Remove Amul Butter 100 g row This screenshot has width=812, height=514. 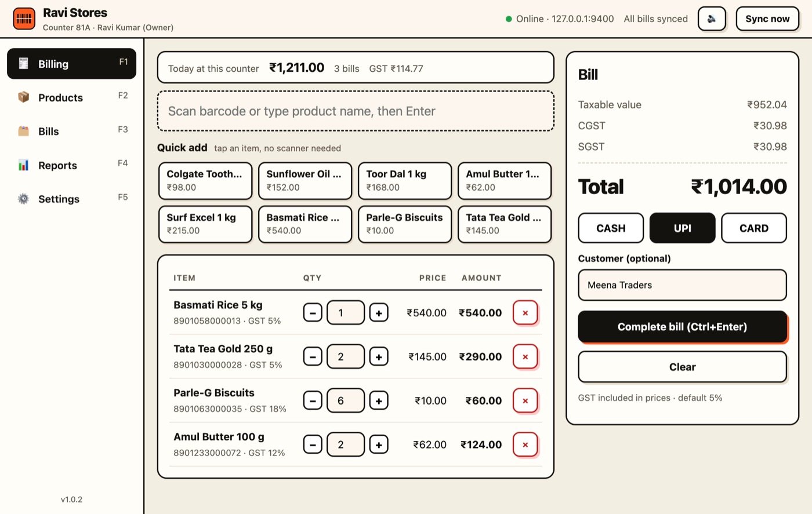pos(525,444)
